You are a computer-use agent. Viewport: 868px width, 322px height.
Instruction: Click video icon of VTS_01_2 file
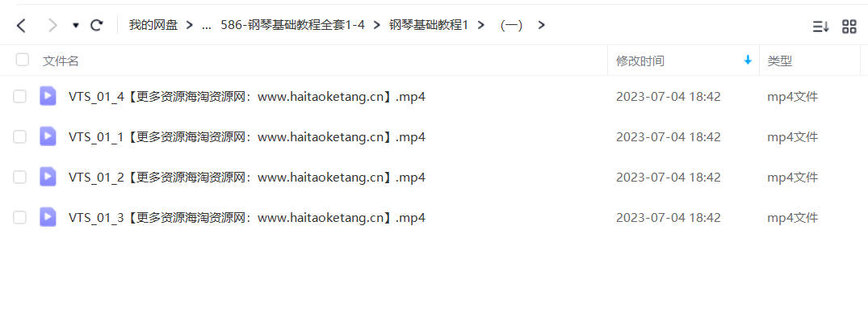pyautogui.click(x=48, y=177)
